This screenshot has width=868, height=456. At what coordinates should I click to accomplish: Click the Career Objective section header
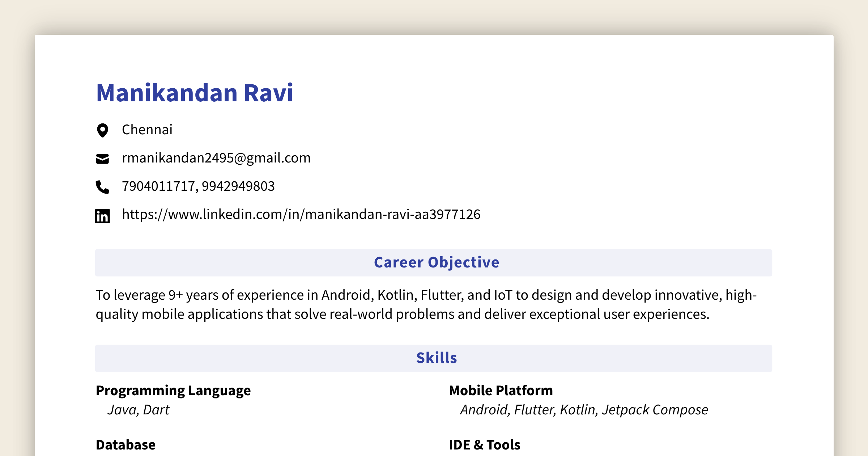click(437, 262)
